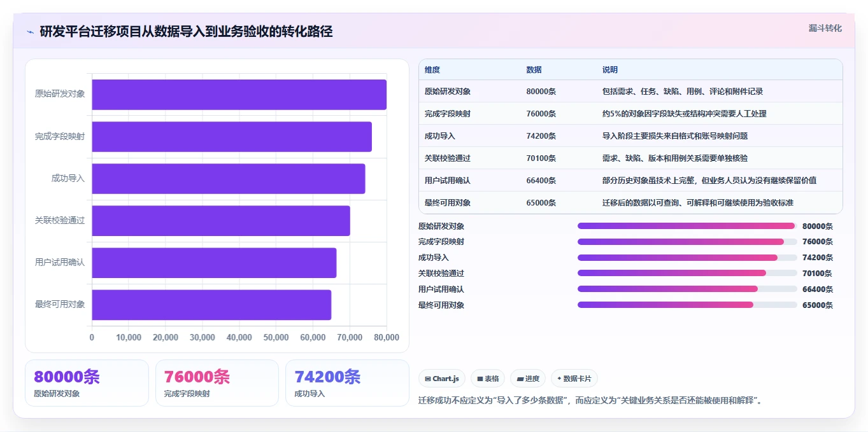Viewport: 868px width, 432px height.
Task: Click the 最终可用对象 progress bar at 65000条
Action: (x=687, y=305)
